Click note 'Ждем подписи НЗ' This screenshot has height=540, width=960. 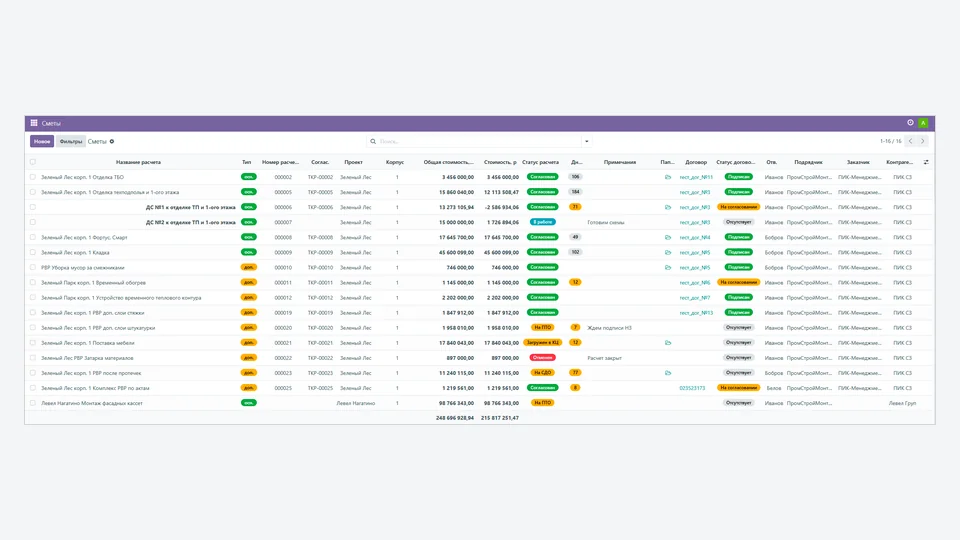point(609,328)
